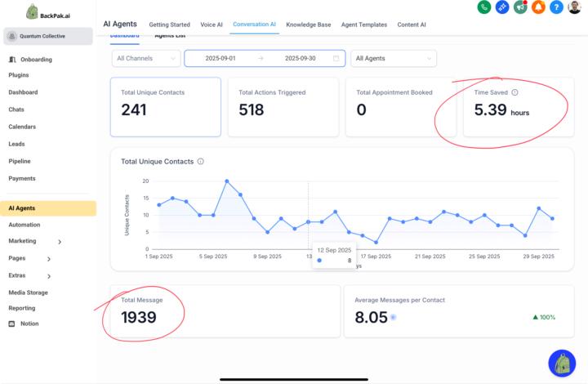Viewport: 588px width, 384px height.
Task: Open the orange notifications bell
Action: tap(538, 7)
